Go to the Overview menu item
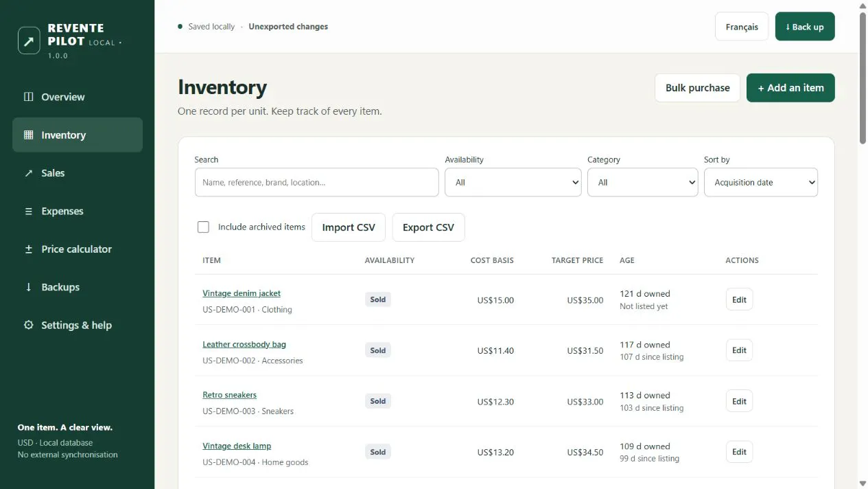Viewport: 868px width, 489px height. [78, 97]
